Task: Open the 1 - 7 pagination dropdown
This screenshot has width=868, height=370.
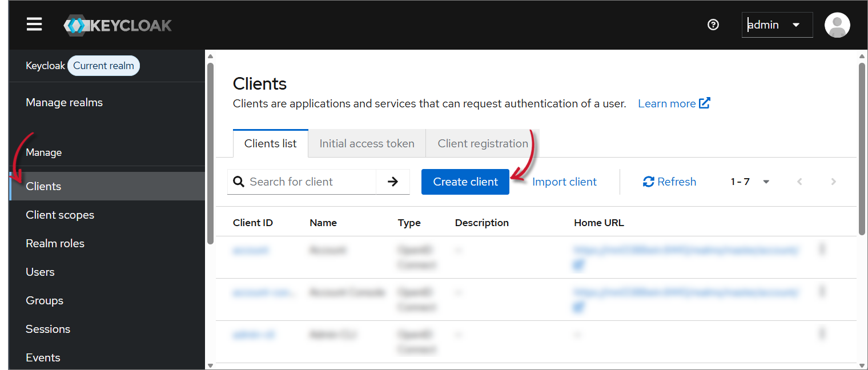Action: click(x=750, y=182)
